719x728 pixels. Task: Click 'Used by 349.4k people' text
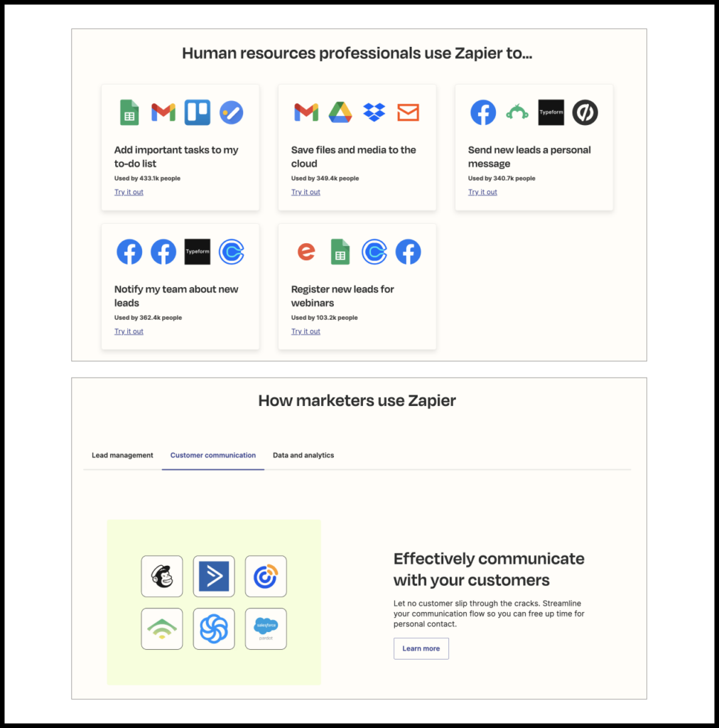click(325, 178)
